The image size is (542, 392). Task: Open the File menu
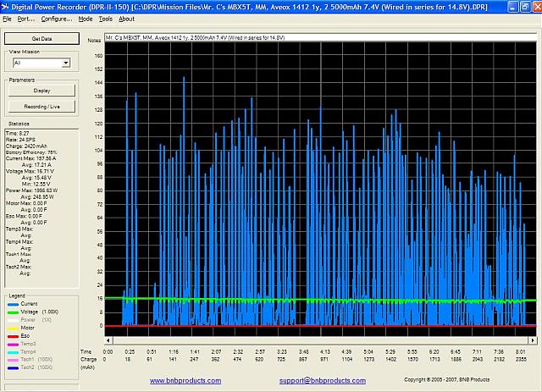(7, 18)
